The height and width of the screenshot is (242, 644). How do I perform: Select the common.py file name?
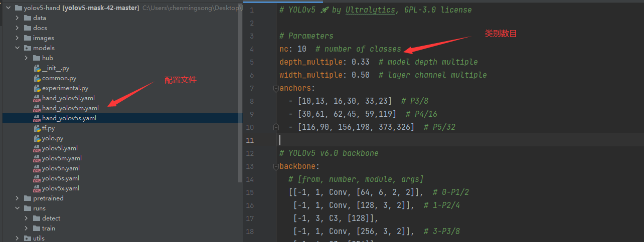pyautogui.click(x=59, y=78)
